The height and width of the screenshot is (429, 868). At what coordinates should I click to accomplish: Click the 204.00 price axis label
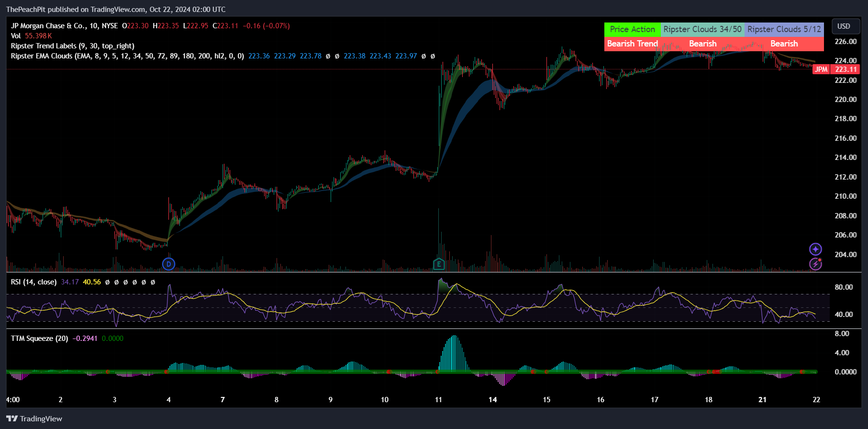pos(846,254)
